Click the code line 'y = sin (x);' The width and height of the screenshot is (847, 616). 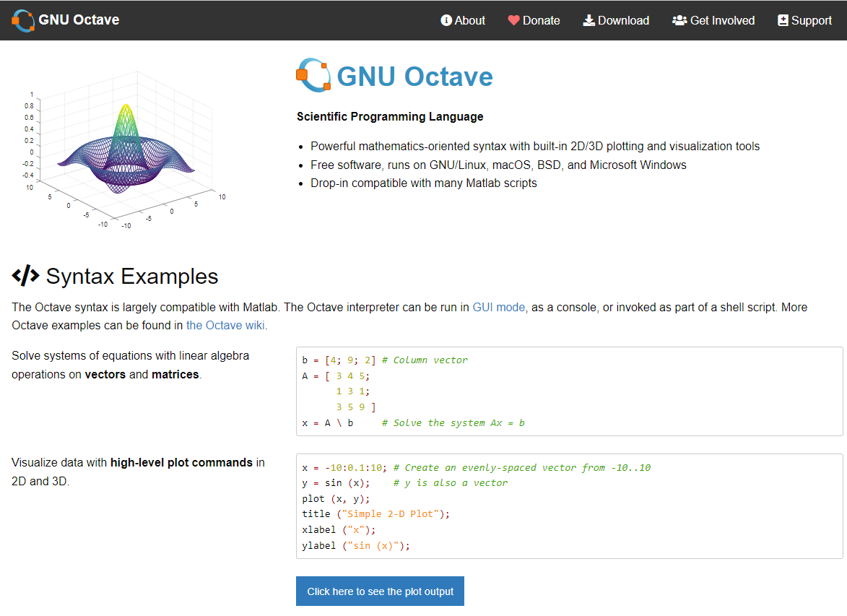pyautogui.click(x=336, y=482)
